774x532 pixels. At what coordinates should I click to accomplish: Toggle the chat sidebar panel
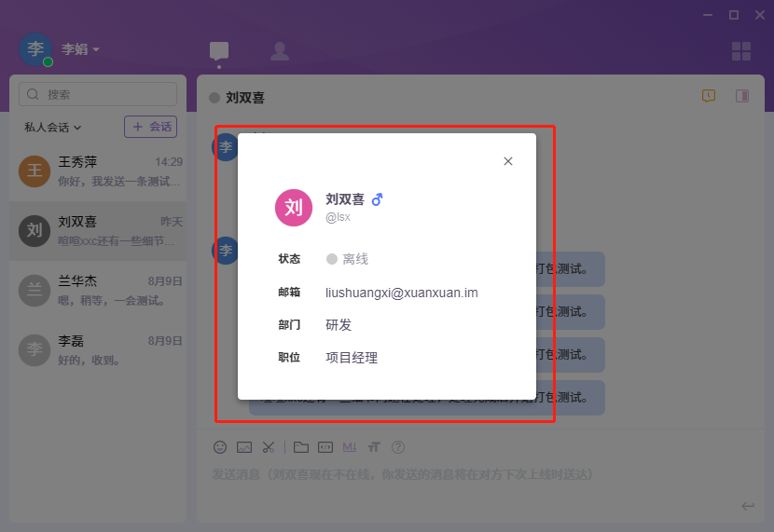point(742,96)
